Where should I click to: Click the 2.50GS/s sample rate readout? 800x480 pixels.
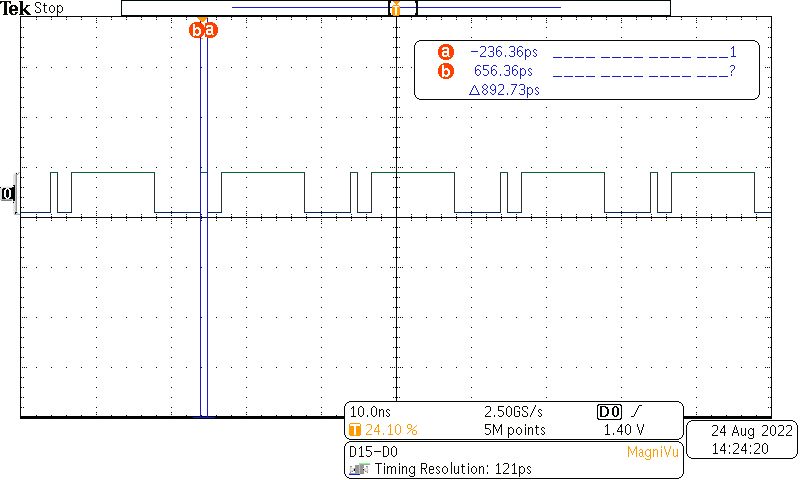(514, 412)
